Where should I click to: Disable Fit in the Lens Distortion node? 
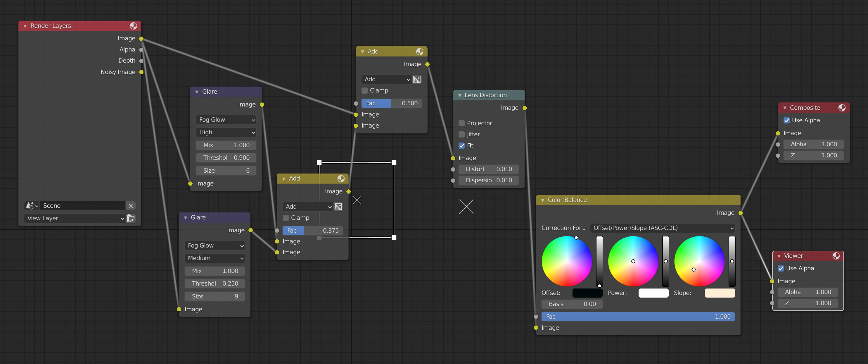click(462, 145)
